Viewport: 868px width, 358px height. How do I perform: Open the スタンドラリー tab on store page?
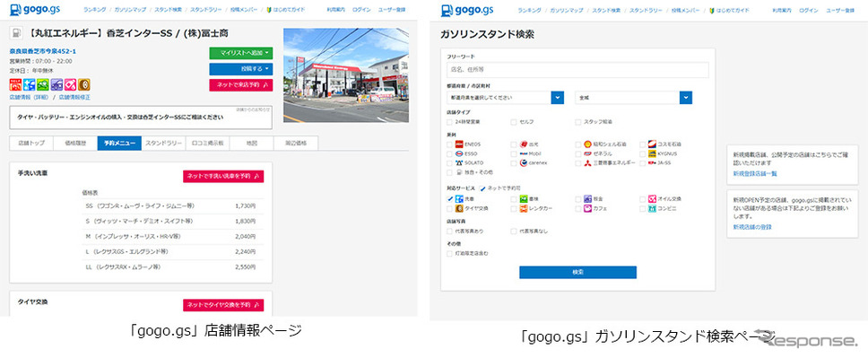163,143
